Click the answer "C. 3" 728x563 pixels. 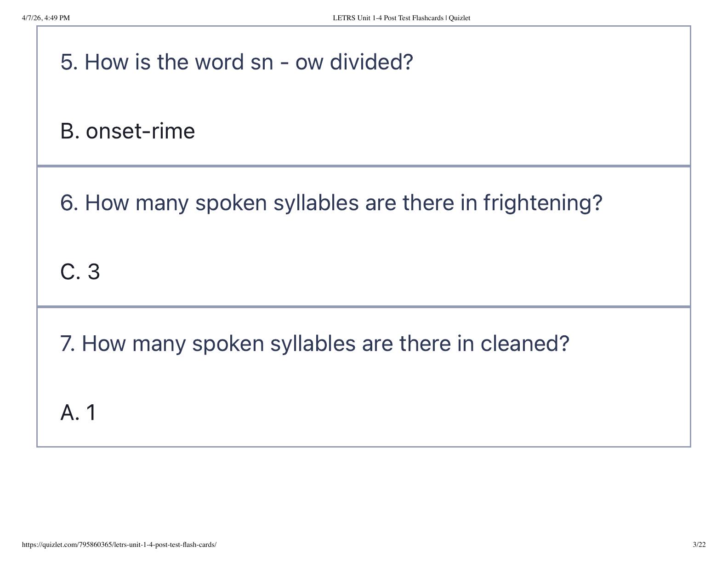(x=80, y=272)
